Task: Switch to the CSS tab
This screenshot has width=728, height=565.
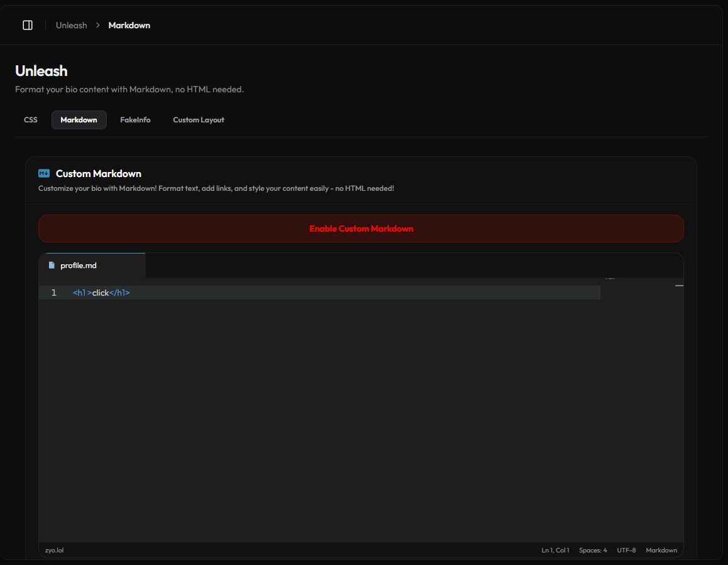Action: point(31,120)
